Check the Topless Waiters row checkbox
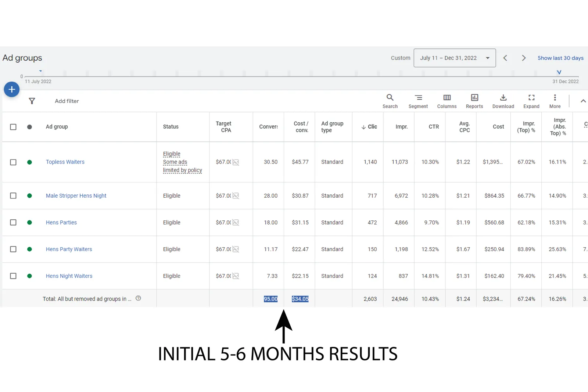588x392 pixels. click(x=13, y=162)
